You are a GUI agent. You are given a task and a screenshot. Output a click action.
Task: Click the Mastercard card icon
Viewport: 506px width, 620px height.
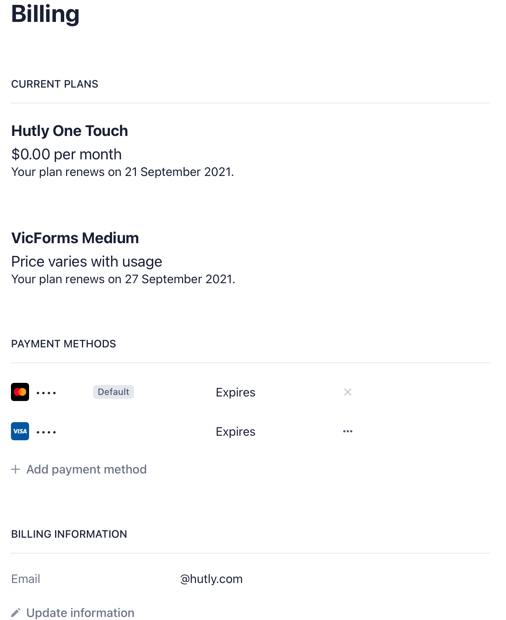pyautogui.click(x=20, y=392)
